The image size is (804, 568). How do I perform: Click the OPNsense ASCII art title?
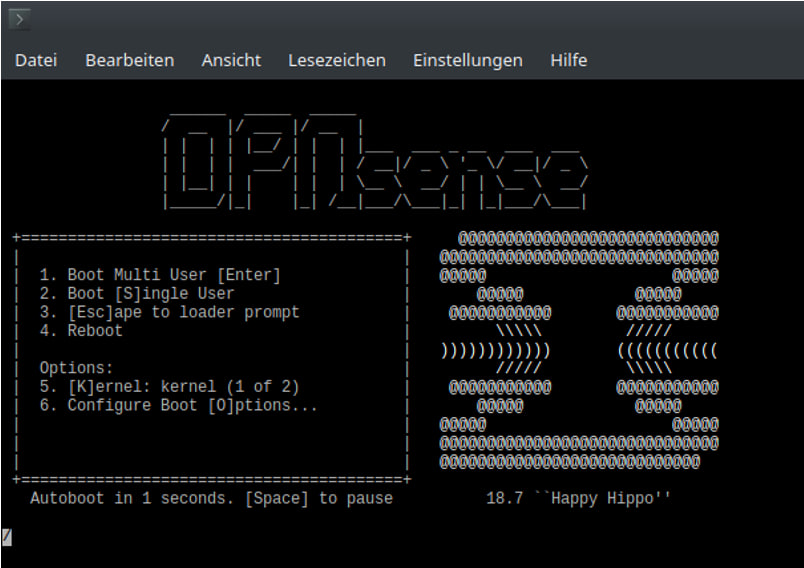tap(375, 161)
